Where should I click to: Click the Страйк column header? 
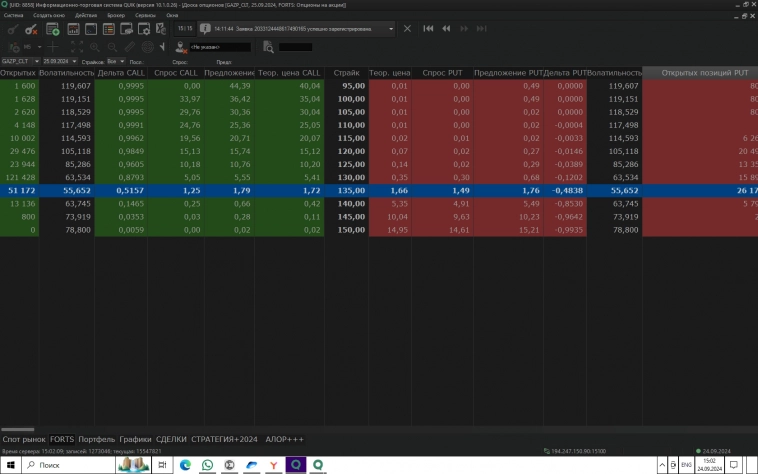point(346,73)
